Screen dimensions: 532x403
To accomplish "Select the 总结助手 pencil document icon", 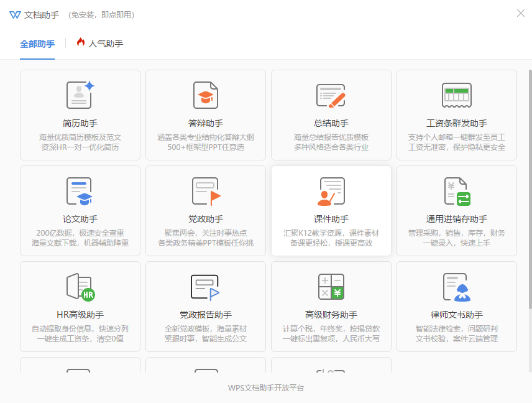I will (x=331, y=95).
